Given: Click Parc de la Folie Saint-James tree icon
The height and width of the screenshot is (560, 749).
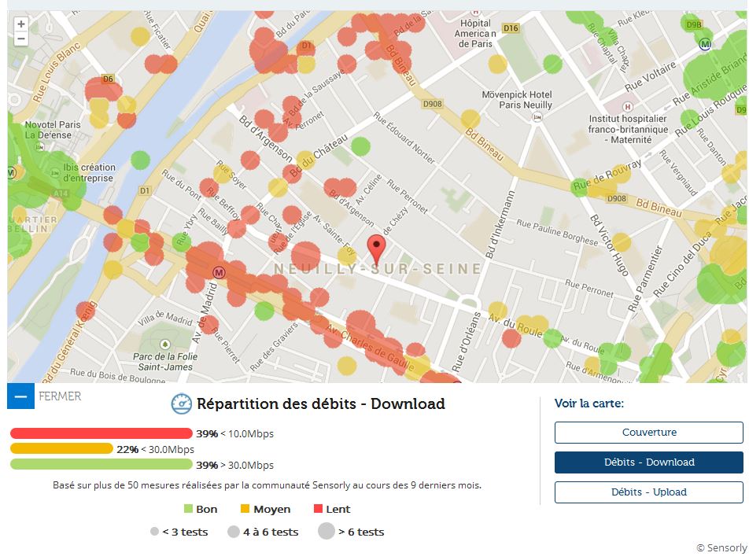Looking at the screenshot, I should pyautogui.click(x=164, y=344).
